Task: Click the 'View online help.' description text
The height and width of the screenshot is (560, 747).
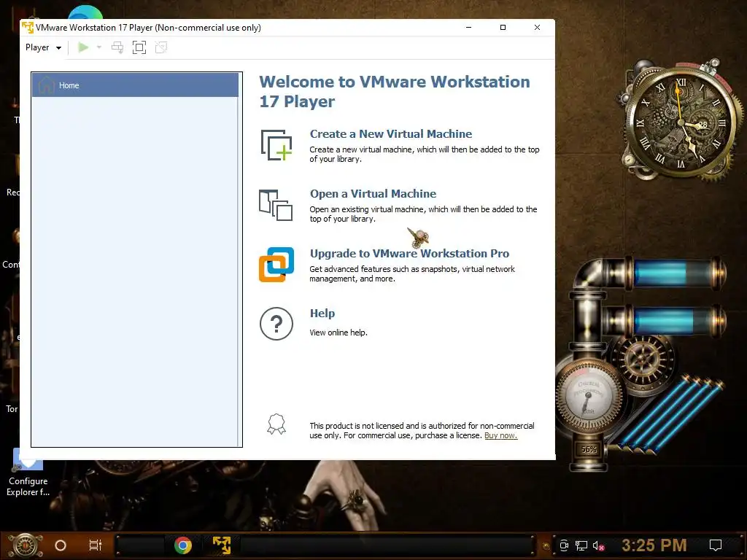Action: (x=338, y=332)
